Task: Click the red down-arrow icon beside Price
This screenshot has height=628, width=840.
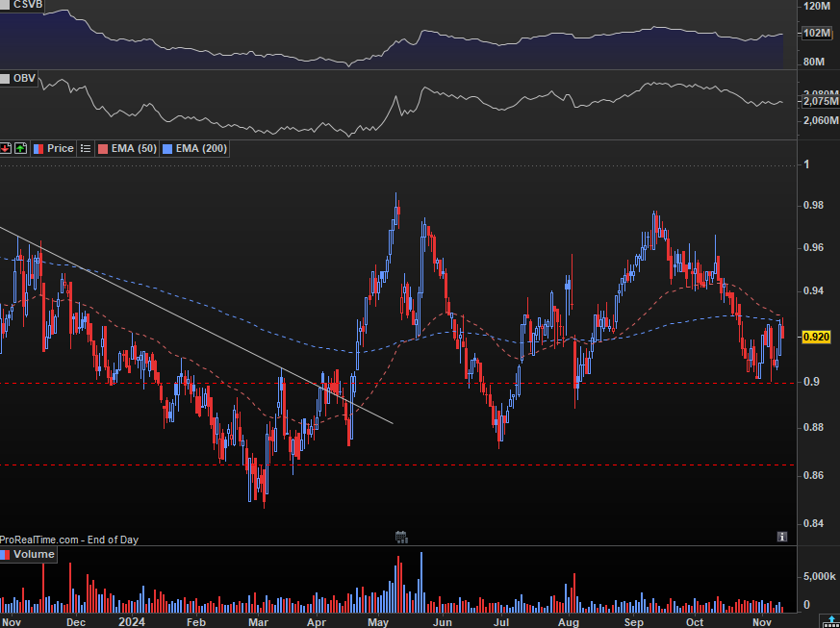Action: point(6,148)
